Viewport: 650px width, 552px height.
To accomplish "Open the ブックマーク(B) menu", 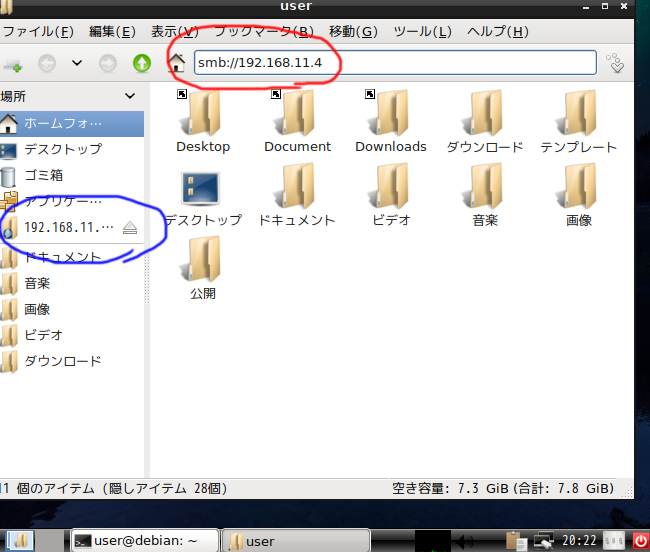I will [264, 31].
